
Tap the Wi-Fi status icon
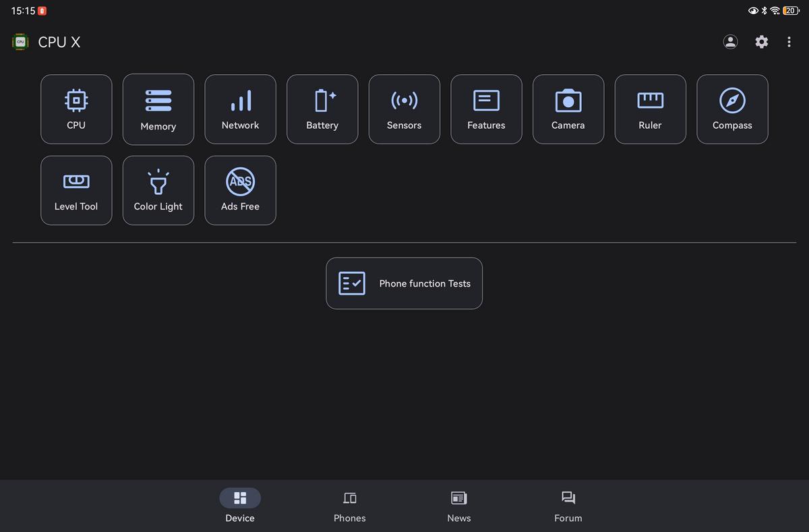click(775, 11)
